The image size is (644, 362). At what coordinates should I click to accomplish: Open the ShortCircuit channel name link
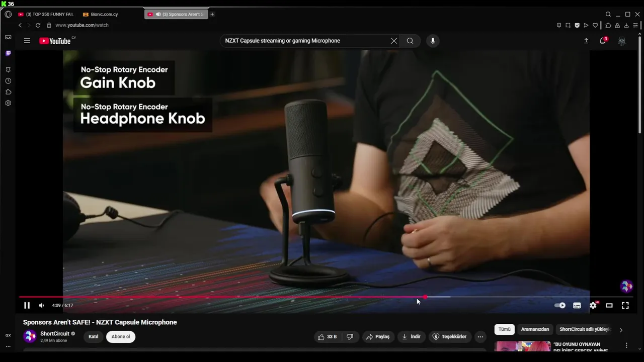point(55,334)
